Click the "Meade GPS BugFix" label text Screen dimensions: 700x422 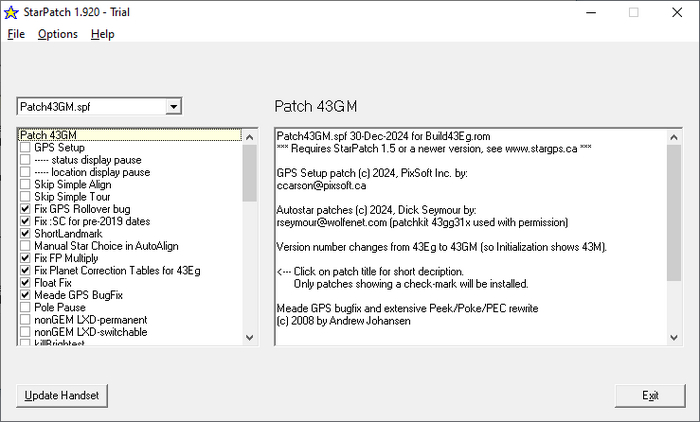tap(78, 295)
